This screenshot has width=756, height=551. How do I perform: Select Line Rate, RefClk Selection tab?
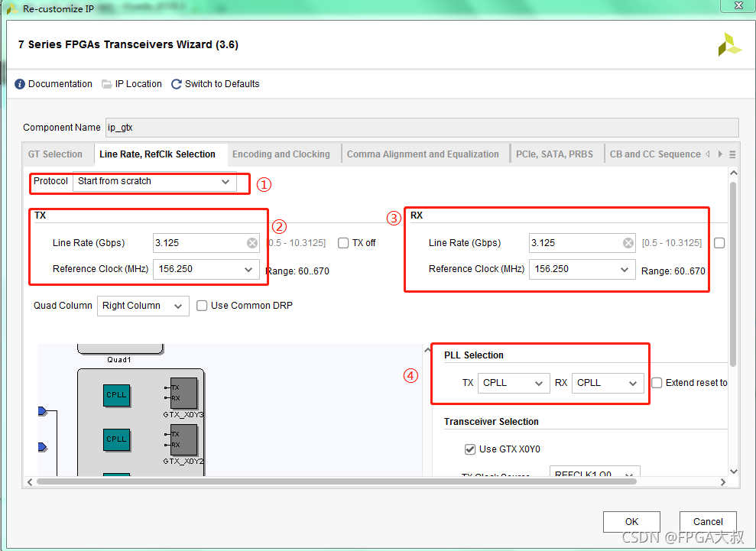(x=157, y=154)
